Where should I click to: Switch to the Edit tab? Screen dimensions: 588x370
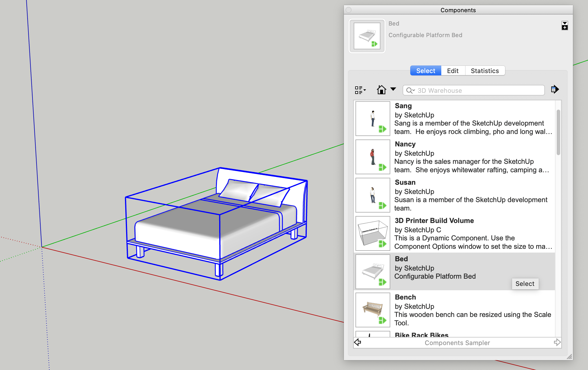453,71
